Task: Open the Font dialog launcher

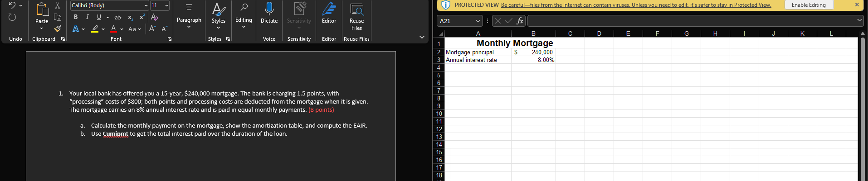Action: click(x=170, y=39)
